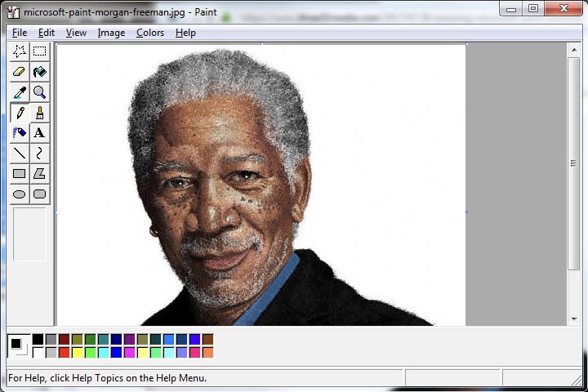The image size is (588, 392).
Task: Select the white palette swatch
Action: click(x=38, y=353)
